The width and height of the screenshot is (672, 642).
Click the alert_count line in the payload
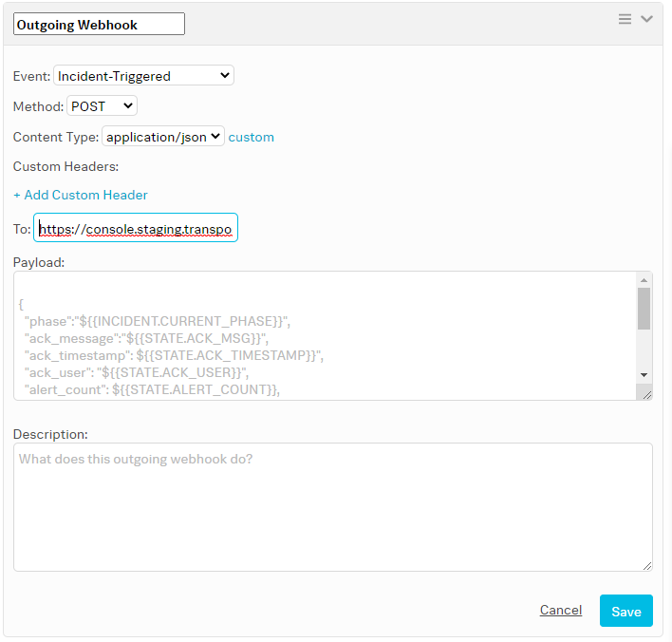pos(152,389)
